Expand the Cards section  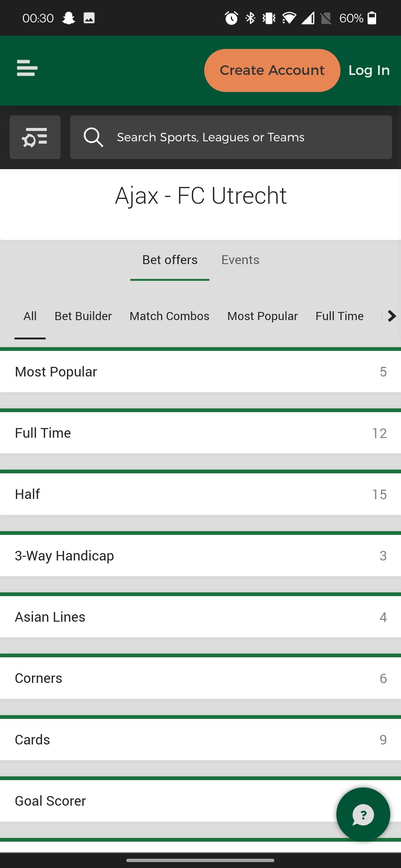coord(200,740)
